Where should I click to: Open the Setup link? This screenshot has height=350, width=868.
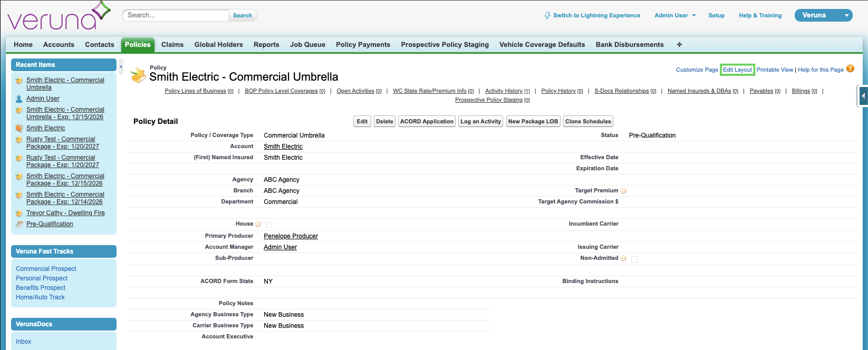tap(716, 15)
